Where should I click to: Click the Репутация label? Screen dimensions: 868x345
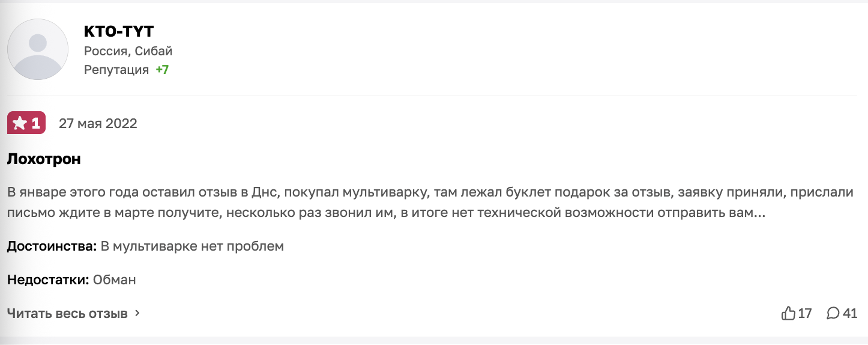click(x=116, y=70)
